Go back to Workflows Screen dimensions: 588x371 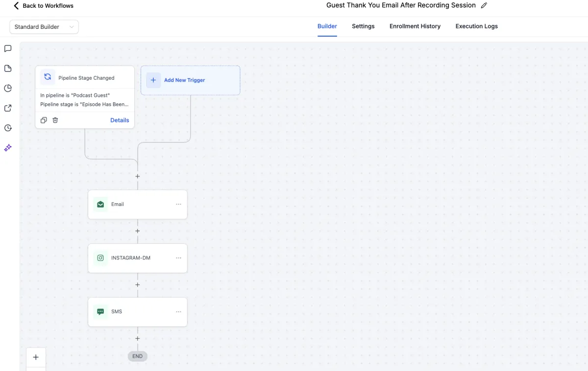pos(43,5)
